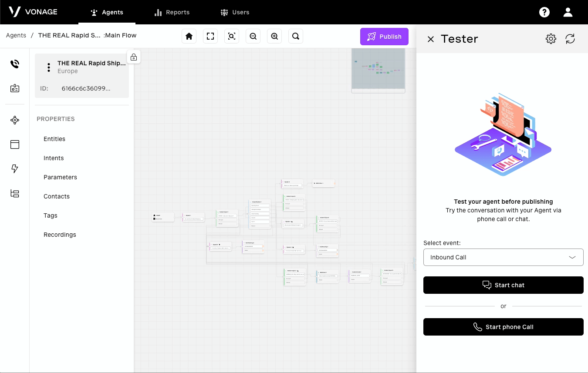Switch to the Agents tab
588x373 pixels.
107,12
